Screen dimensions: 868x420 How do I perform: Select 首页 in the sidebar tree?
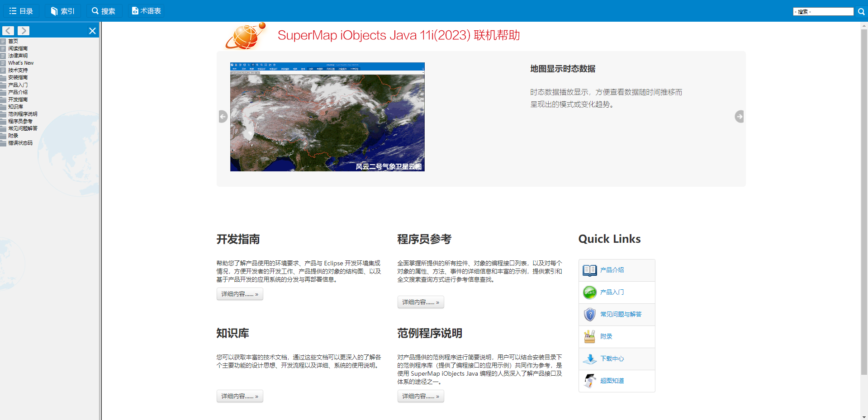[x=12, y=41]
